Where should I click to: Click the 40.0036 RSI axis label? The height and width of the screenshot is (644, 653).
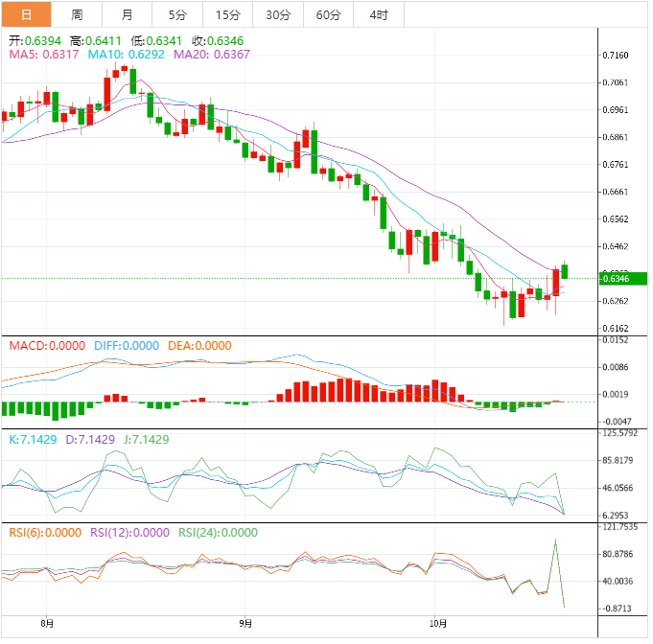coord(618,581)
